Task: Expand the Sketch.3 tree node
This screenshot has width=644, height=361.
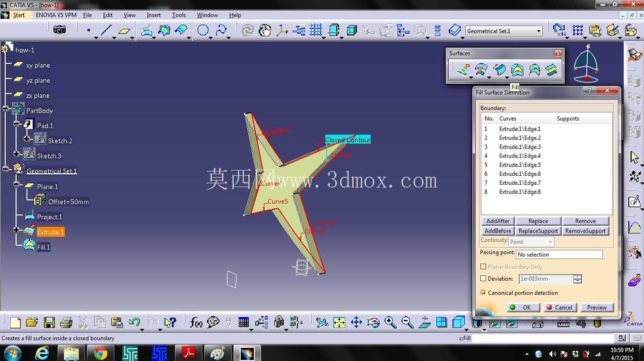Action: click(x=16, y=154)
